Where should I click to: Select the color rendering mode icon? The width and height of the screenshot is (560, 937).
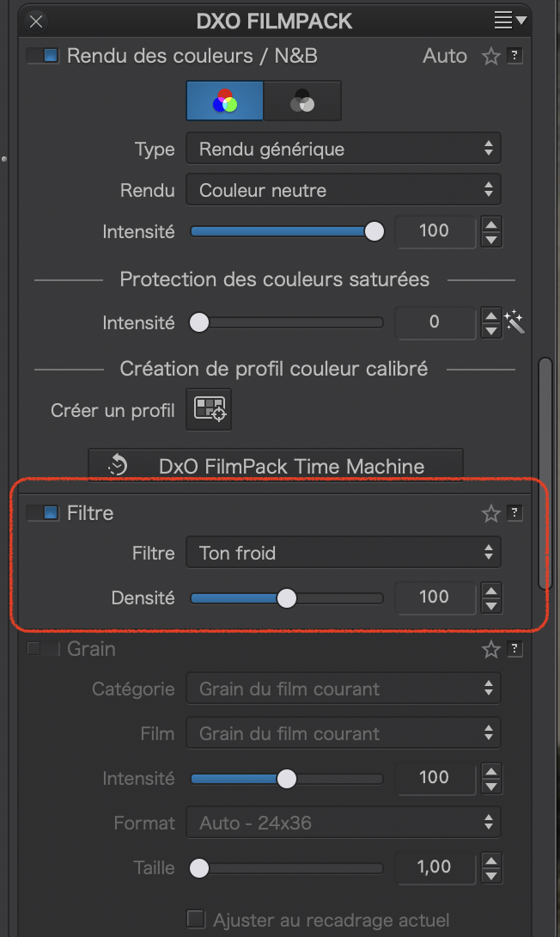(x=224, y=101)
